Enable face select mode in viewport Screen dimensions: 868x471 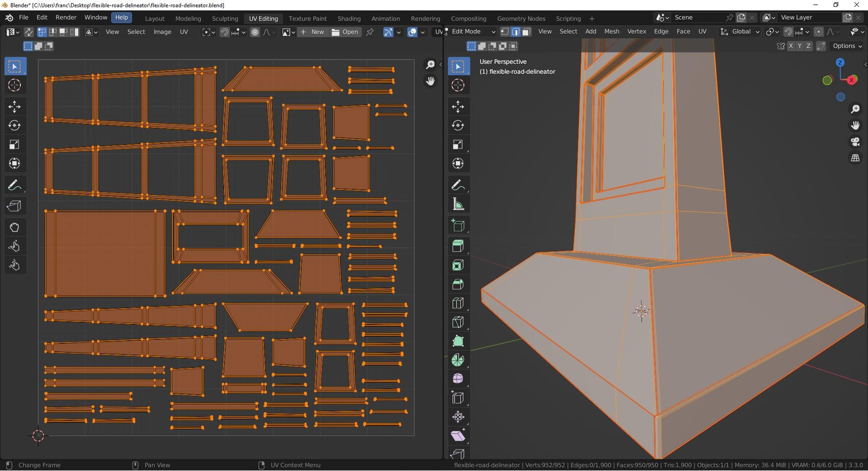(x=527, y=32)
